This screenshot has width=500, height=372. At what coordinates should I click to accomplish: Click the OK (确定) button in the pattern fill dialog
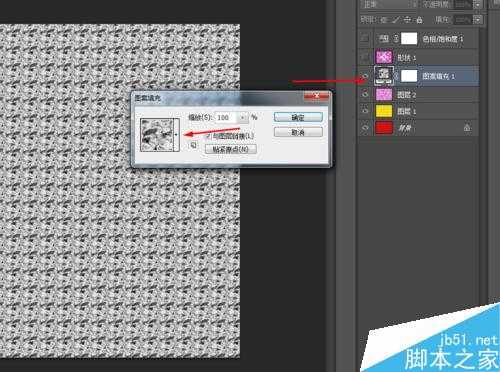pyautogui.click(x=298, y=117)
